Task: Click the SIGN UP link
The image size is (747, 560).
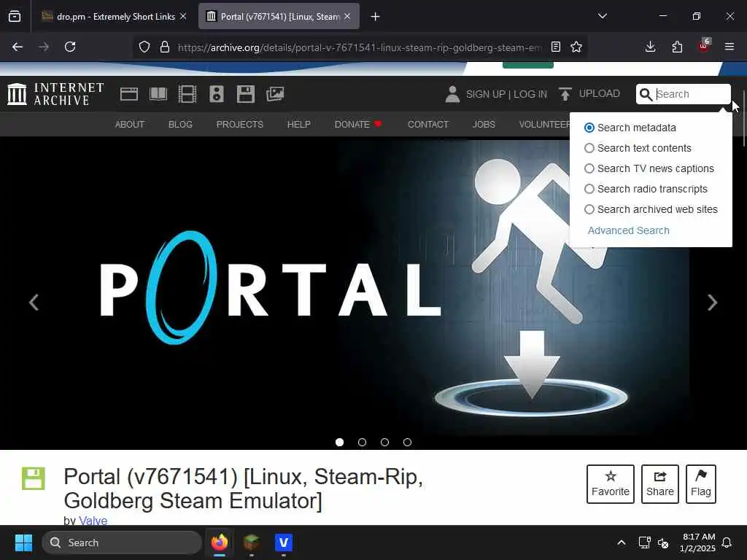Action: click(485, 94)
